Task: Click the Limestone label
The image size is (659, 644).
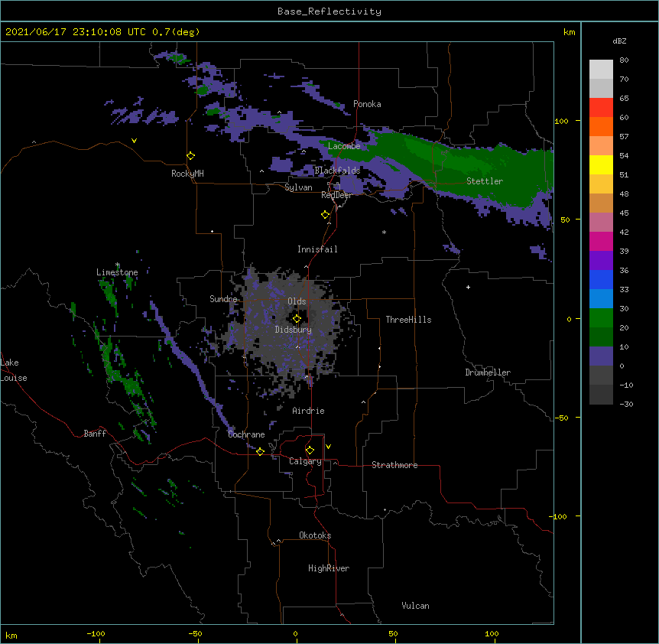Action: [117, 272]
